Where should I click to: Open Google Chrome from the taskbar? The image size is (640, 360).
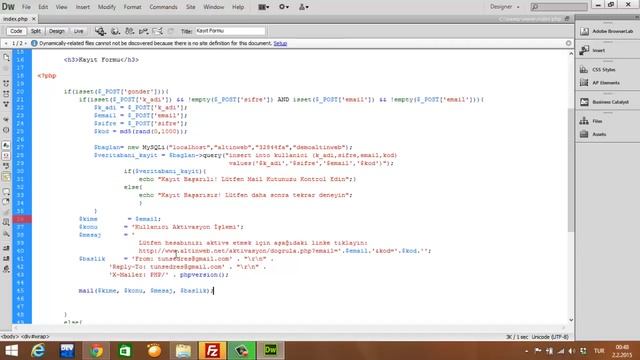pos(96,351)
